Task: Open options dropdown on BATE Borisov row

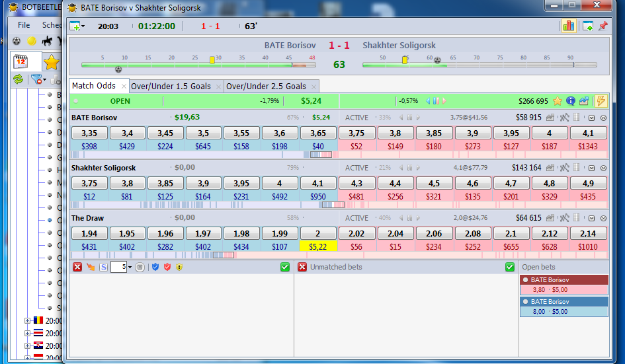Action: tap(591, 118)
